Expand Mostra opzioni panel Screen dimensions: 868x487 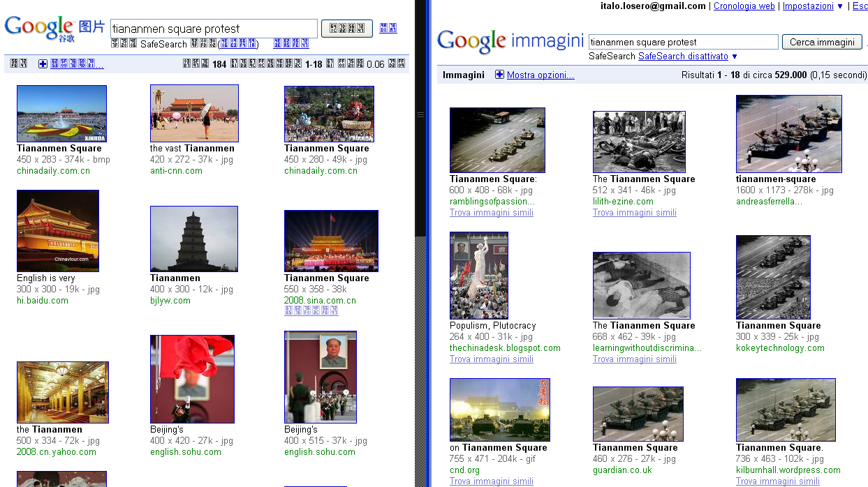point(540,75)
